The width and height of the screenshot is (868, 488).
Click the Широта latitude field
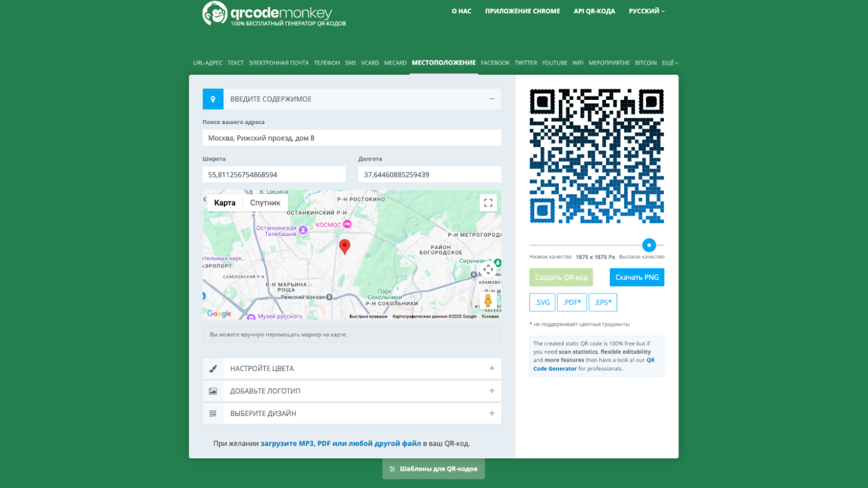click(x=274, y=175)
